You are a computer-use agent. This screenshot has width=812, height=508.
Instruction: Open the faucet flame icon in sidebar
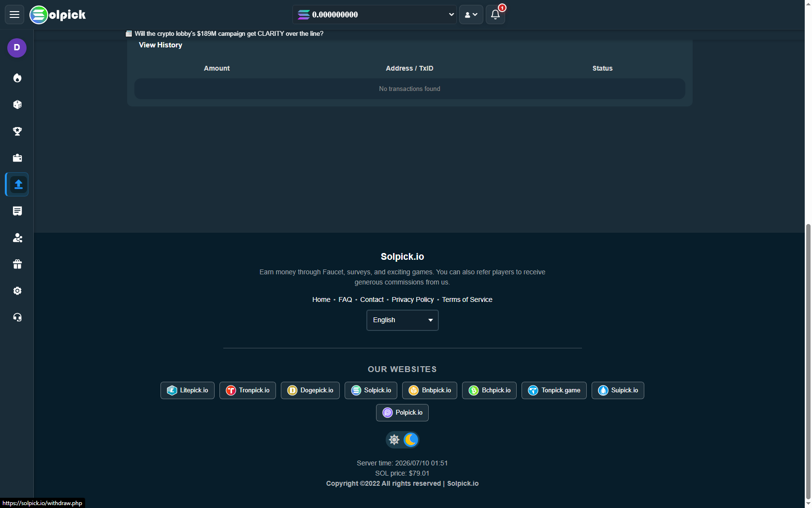click(x=17, y=78)
